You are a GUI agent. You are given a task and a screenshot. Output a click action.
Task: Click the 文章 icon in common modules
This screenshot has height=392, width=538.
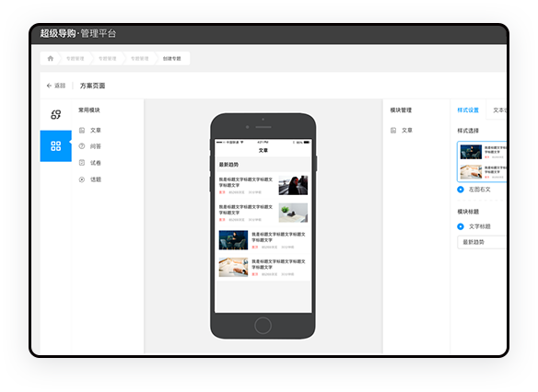click(82, 131)
